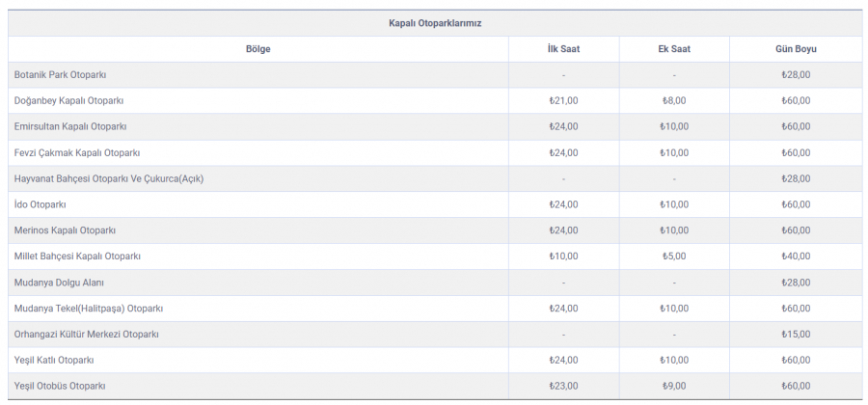The image size is (868, 405).
Task: Click the Ek Saat column header
Action: click(674, 49)
